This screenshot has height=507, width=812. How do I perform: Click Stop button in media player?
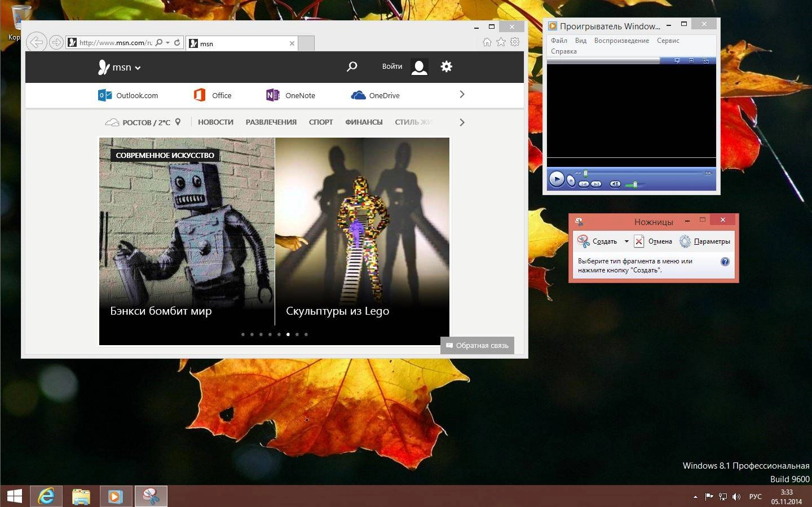pyautogui.click(x=571, y=180)
